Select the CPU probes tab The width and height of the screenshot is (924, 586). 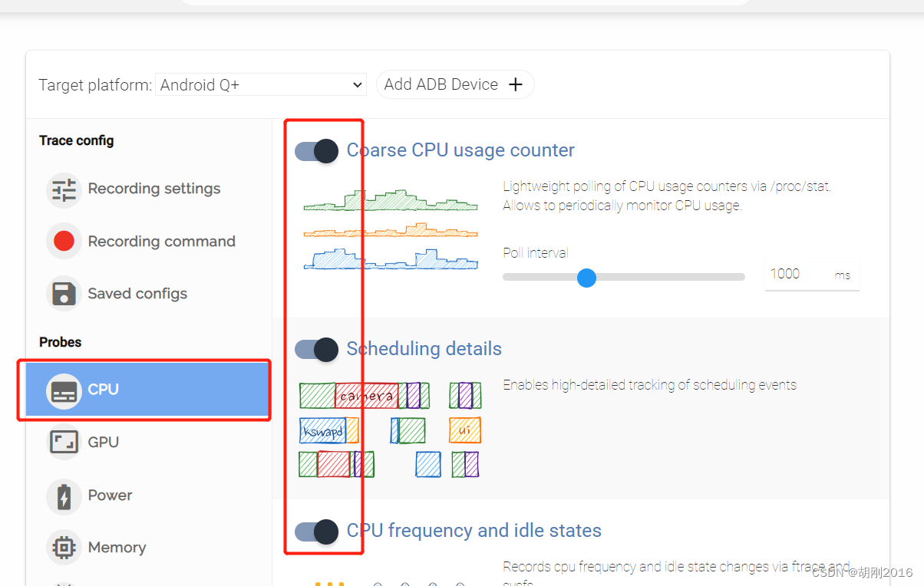[x=147, y=390]
